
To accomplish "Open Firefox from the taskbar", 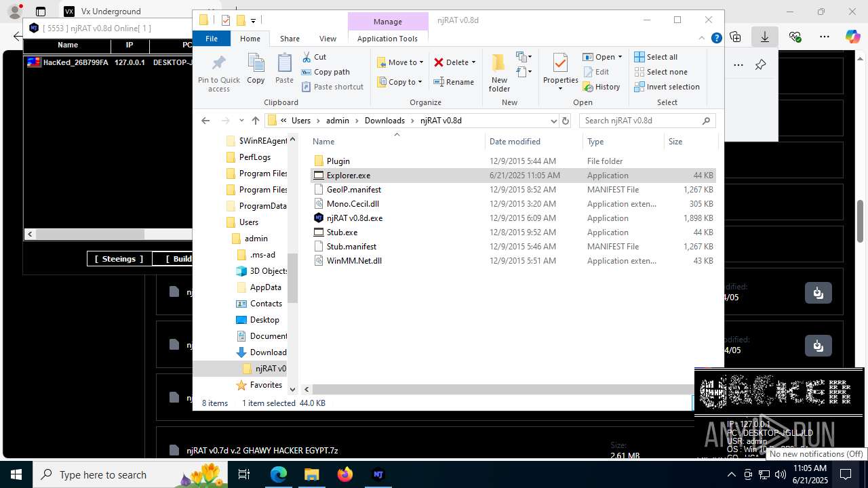I will point(344,474).
